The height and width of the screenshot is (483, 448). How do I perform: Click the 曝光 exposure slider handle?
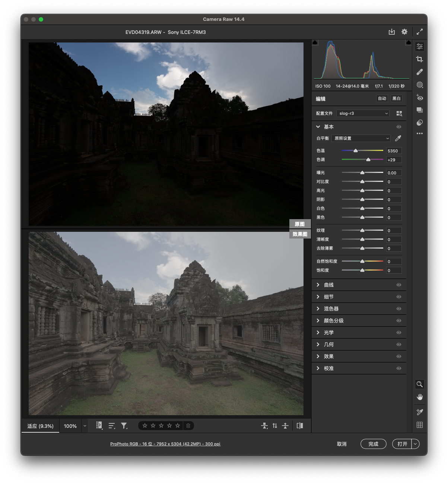tap(362, 173)
